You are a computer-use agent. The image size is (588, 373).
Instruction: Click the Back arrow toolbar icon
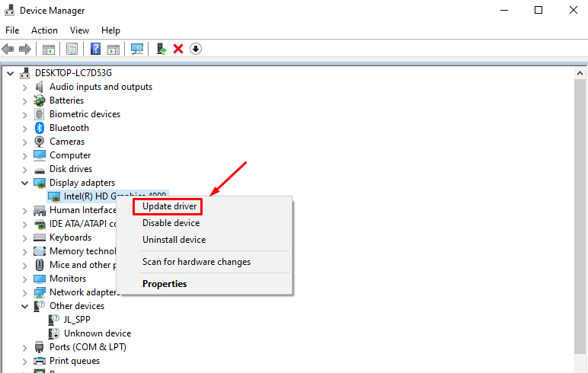(8, 49)
